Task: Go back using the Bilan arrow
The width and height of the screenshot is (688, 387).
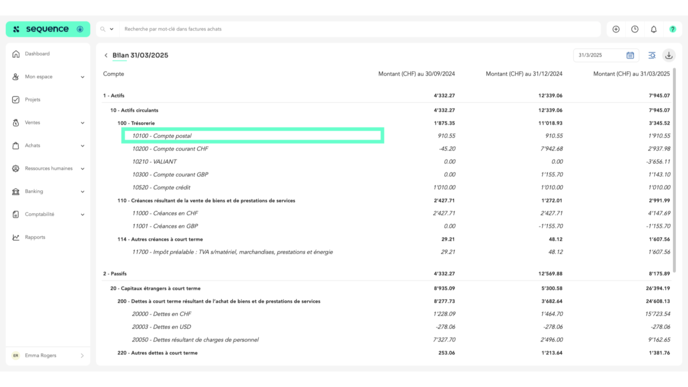Action: pyautogui.click(x=106, y=55)
